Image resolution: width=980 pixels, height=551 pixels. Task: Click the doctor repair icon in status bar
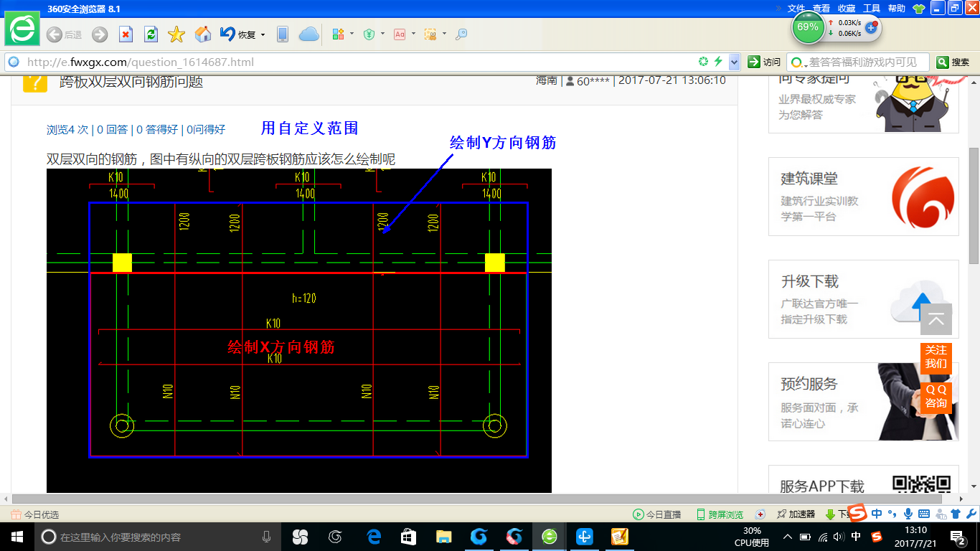pyautogui.click(x=760, y=514)
